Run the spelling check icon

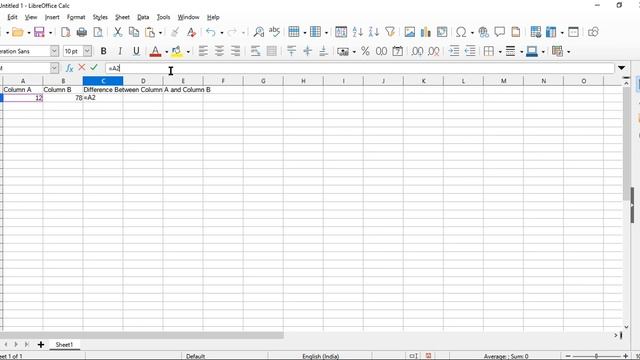(x=275, y=32)
